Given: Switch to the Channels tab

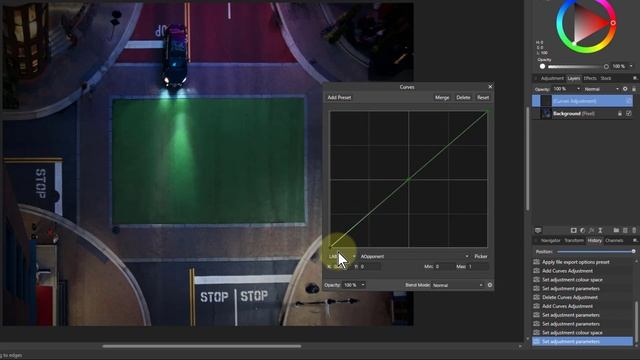Looking at the screenshot, I should coord(614,240).
